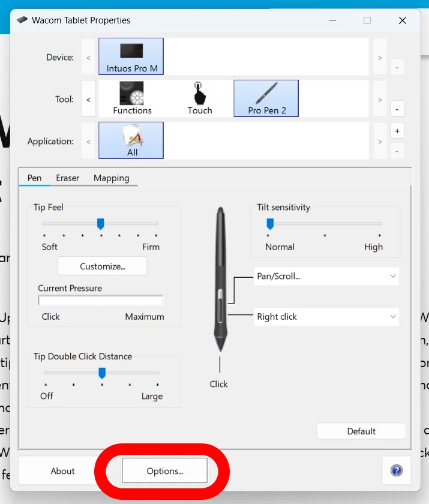Open the Mapping tab
The height and width of the screenshot is (504, 429).
pyautogui.click(x=111, y=178)
